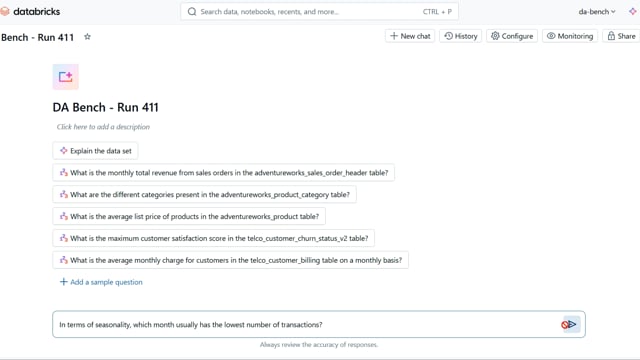Image resolution: width=640 pixels, height=360 pixels.
Task: Click the space avatar icon above title
Action: (x=66, y=77)
